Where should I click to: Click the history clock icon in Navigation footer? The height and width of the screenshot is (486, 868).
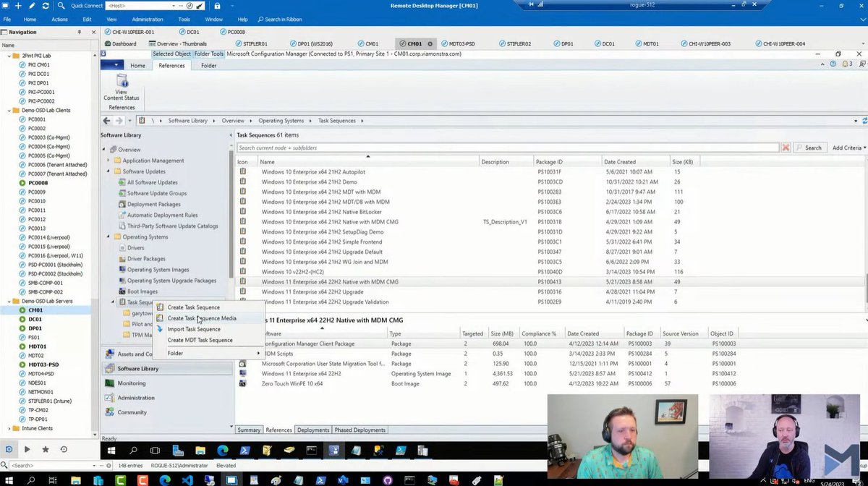[64, 449]
